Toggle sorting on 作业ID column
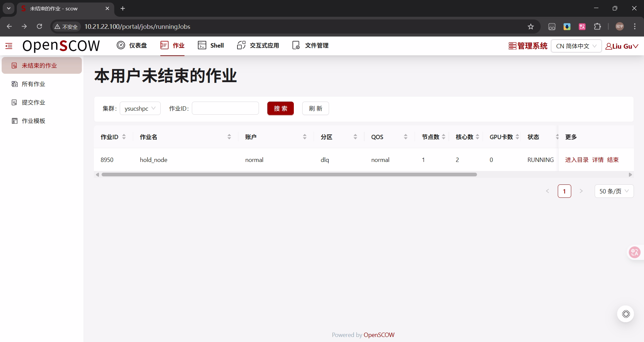Viewport: 644px width, 342px height. pyautogui.click(x=124, y=136)
